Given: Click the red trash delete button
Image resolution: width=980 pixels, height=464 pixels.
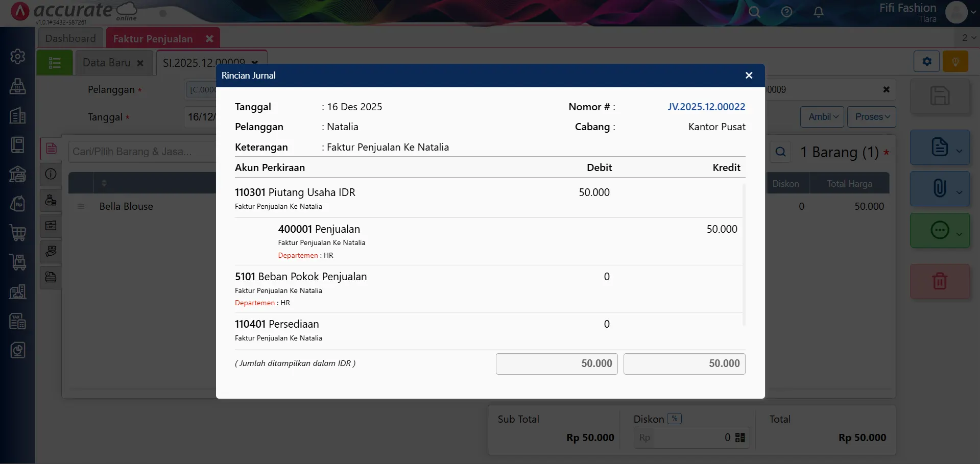Looking at the screenshot, I should pos(939,281).
